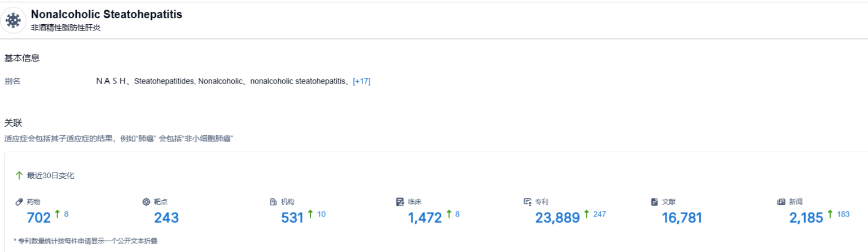Click the patent icon next to 专利
The width and height of the screenshot is (868, 252).
[x=527, y=202]
